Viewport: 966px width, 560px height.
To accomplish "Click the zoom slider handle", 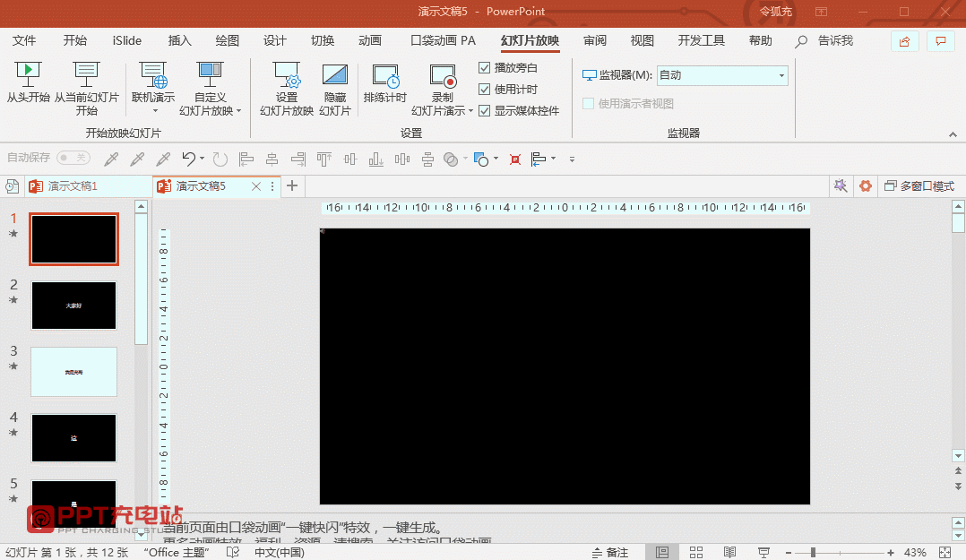I will pos(814,553).
